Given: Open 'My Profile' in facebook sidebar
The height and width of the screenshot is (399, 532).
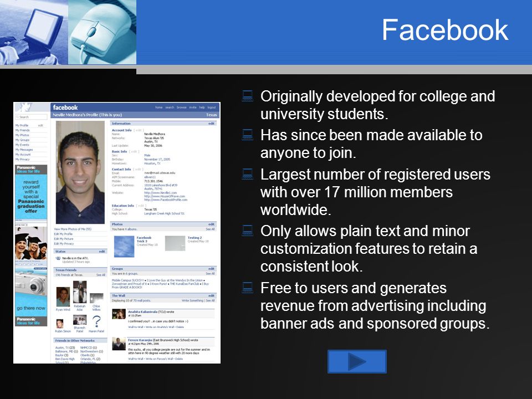Looking at the screenshot, I should [22, 126].
